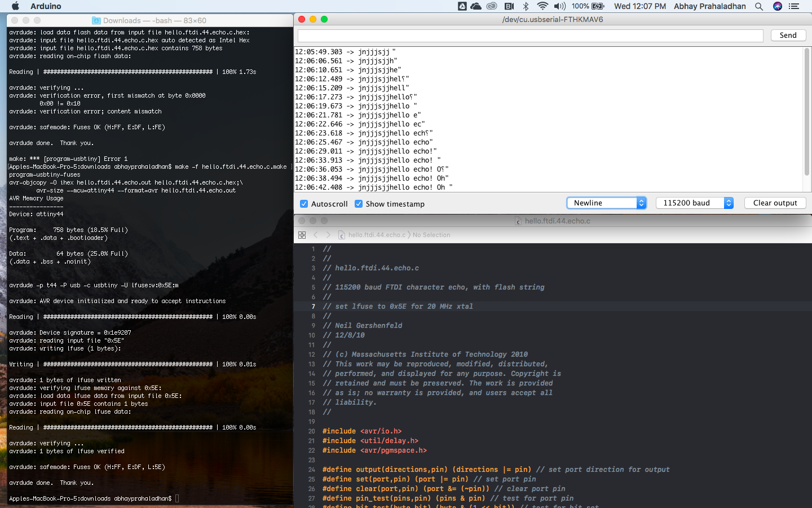Open the Wi-Fi status menu

tap(542, 6)
